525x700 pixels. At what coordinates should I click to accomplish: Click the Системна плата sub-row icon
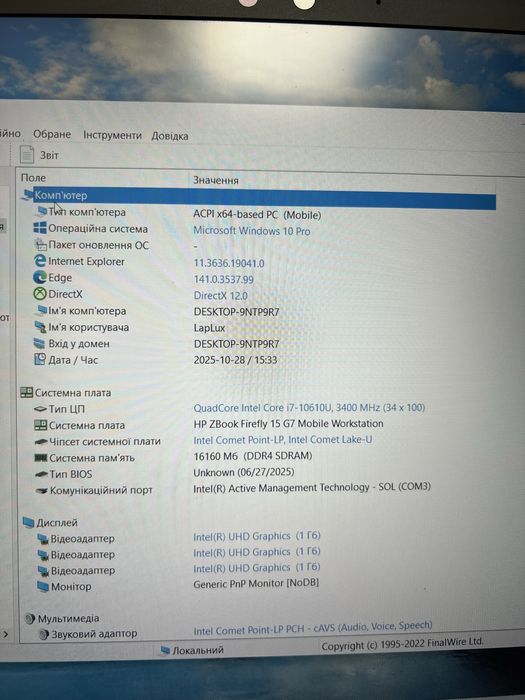pos(41,425)
